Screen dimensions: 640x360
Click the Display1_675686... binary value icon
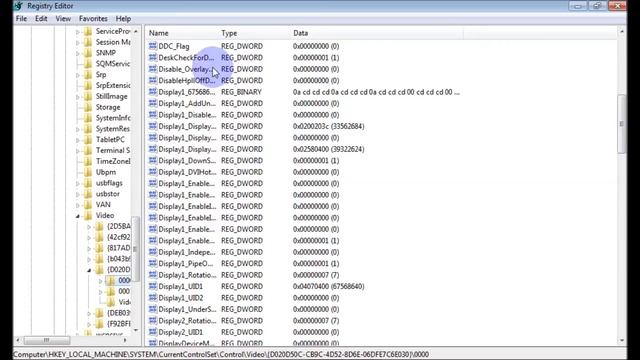coord(153,92)
